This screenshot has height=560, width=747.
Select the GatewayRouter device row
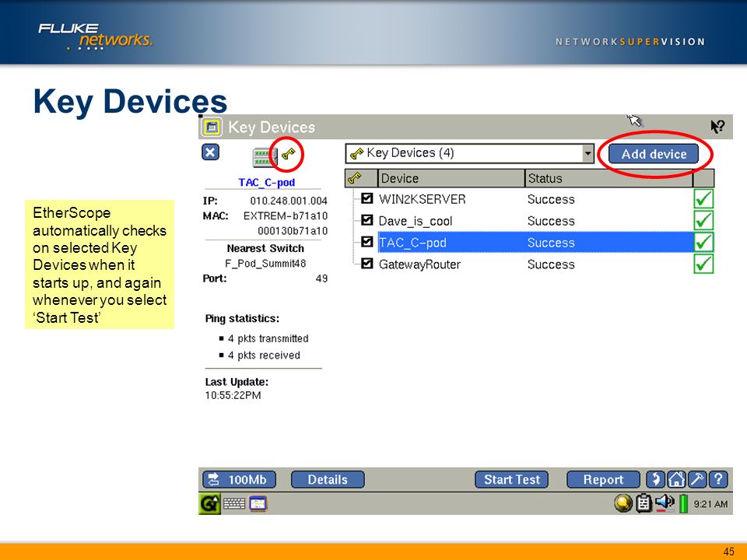[x=535, y=264]
